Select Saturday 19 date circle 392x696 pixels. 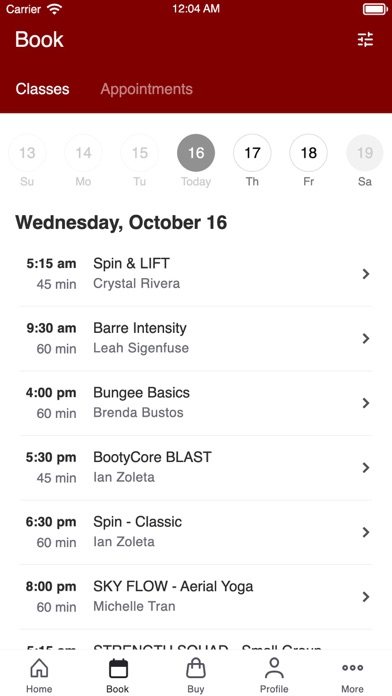[365, 153]
